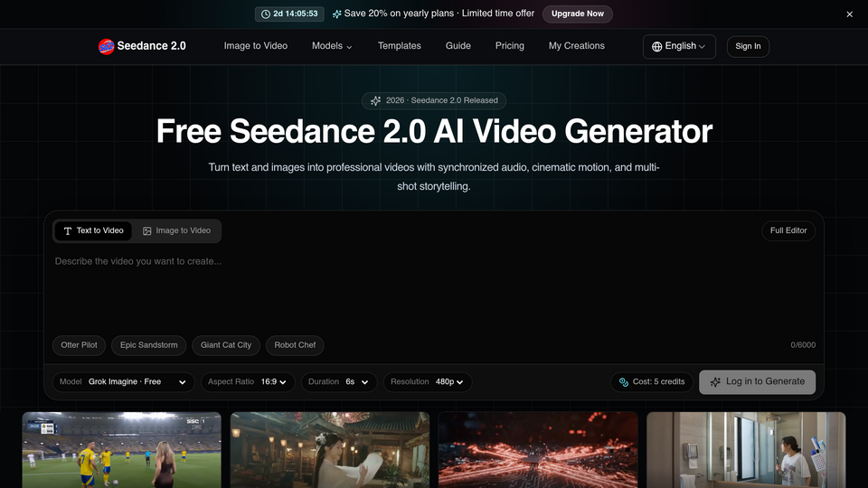Viewport: 868px width, 488px height.
Task: Open My Creations
Action: [x=576, y=46]
